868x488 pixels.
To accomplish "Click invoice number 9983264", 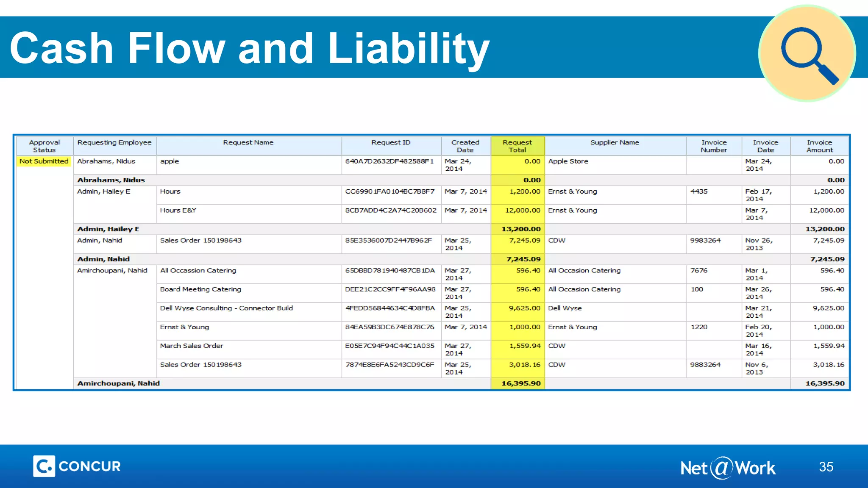I will [x=705, y=240].
